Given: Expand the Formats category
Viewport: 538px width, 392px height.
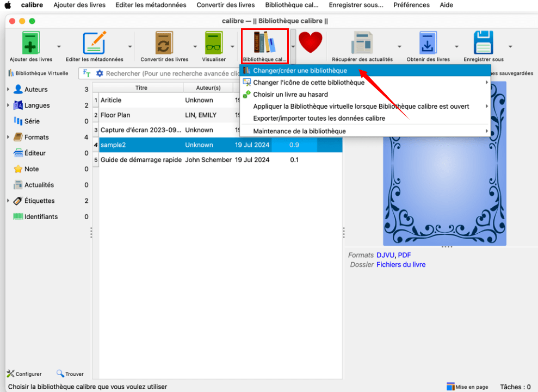Looking at the screenshot, I should (8, 137).
